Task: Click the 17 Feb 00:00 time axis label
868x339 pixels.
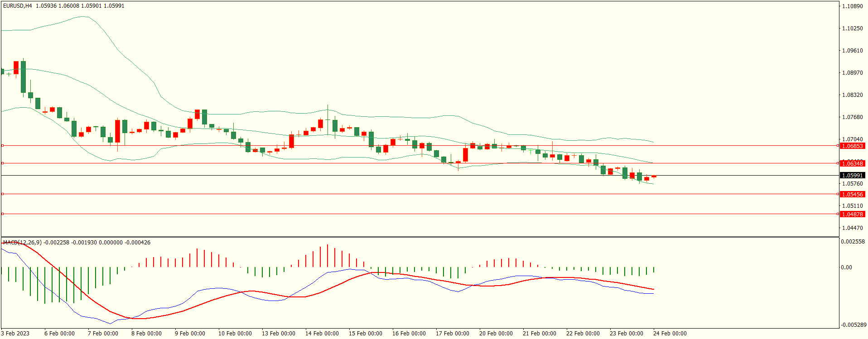Action: pos(452,334)
